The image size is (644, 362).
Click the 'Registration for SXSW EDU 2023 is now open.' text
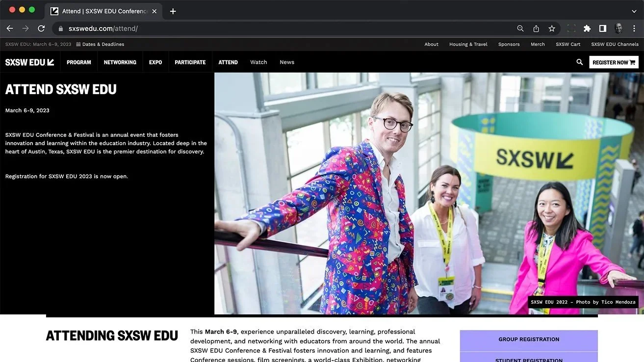point(67,177)
